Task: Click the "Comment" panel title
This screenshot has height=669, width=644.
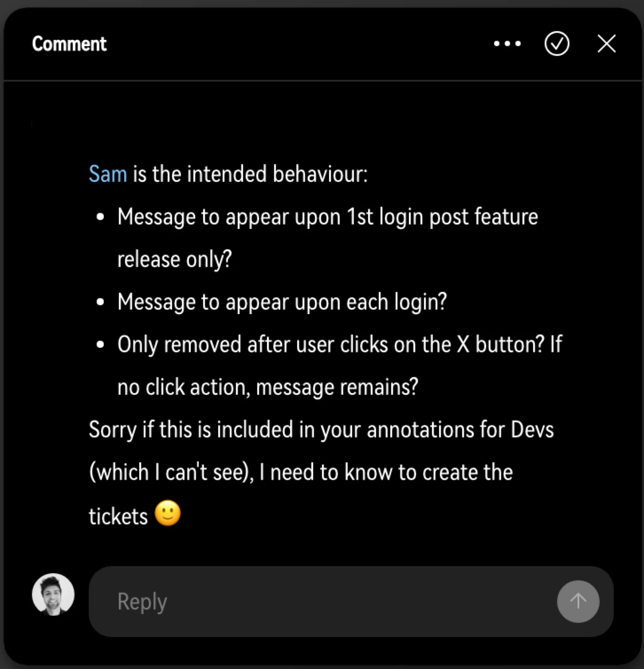Action: click(69, 44)
